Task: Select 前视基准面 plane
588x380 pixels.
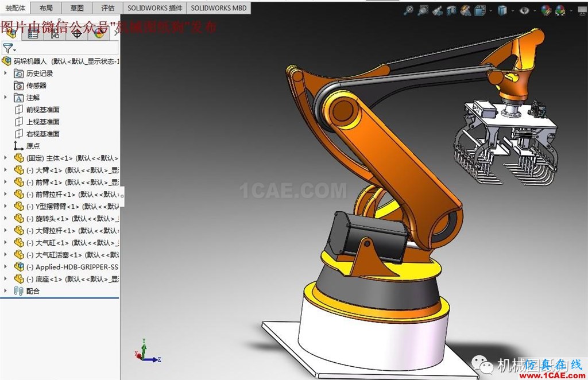Action: coord(37,110)
